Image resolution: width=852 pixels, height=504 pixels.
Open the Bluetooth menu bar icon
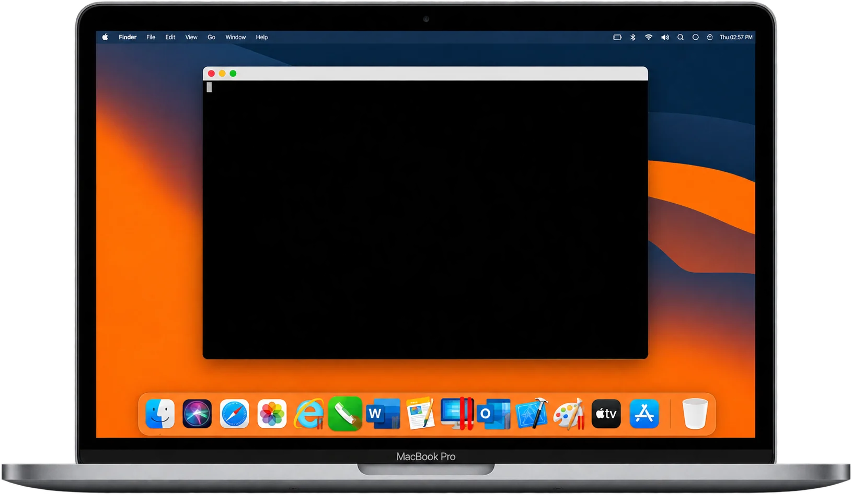click(633, 37)
